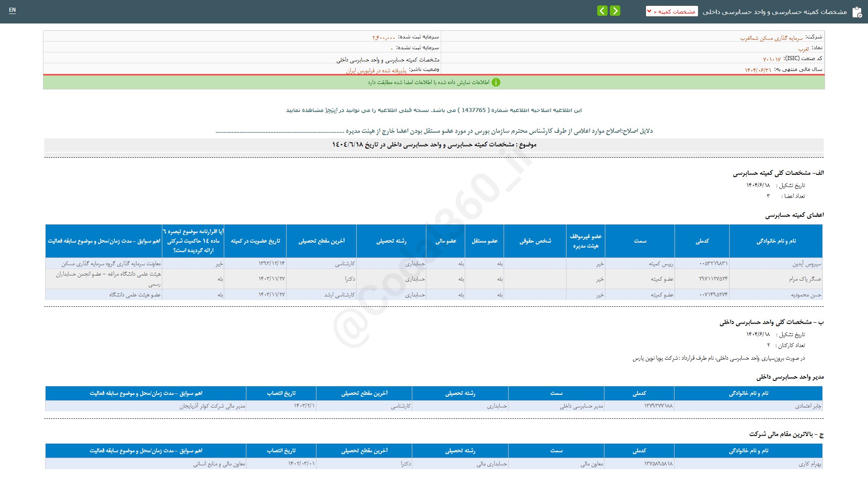Screen dimensions: 868x488
Task: Click the green previous arrow button
Action: (x=602, y=11)
